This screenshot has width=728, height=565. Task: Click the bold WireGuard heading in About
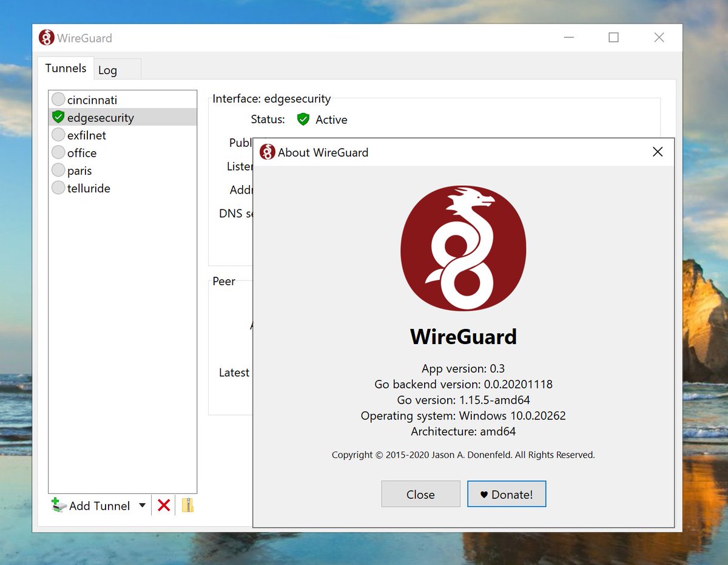(463, 336)
